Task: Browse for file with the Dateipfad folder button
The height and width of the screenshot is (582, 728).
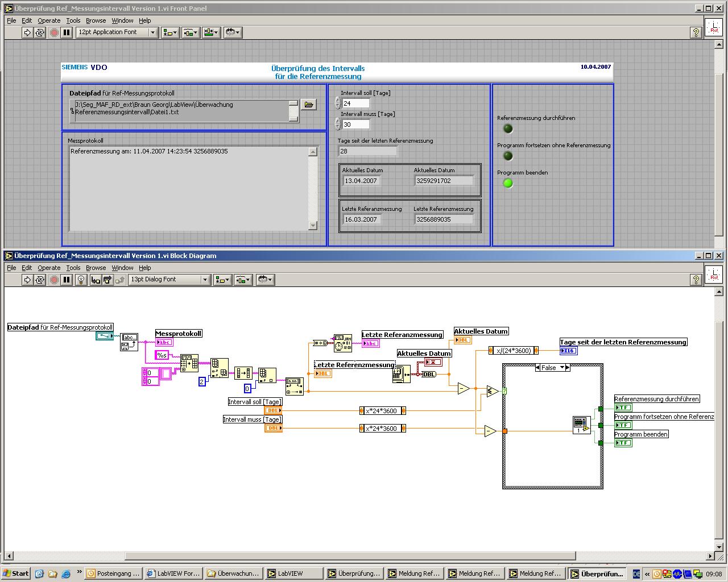Action: (308, 105)
